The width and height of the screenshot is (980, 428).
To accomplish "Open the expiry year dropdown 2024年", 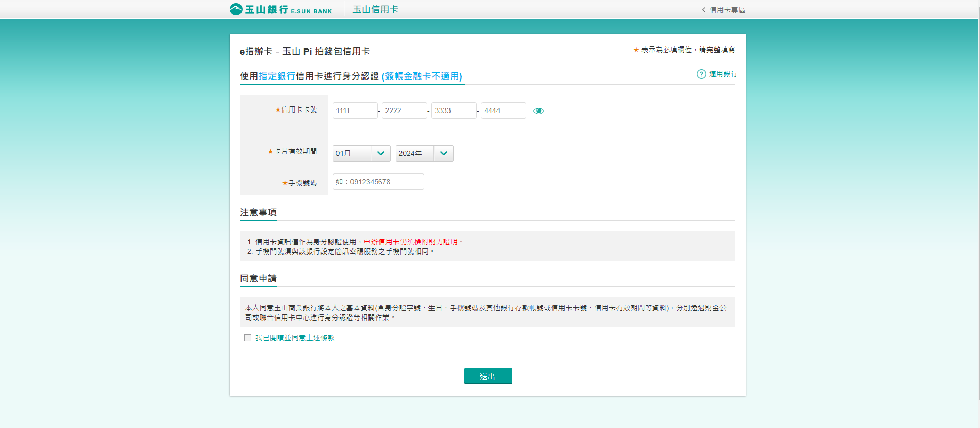I will click(424, 153).
